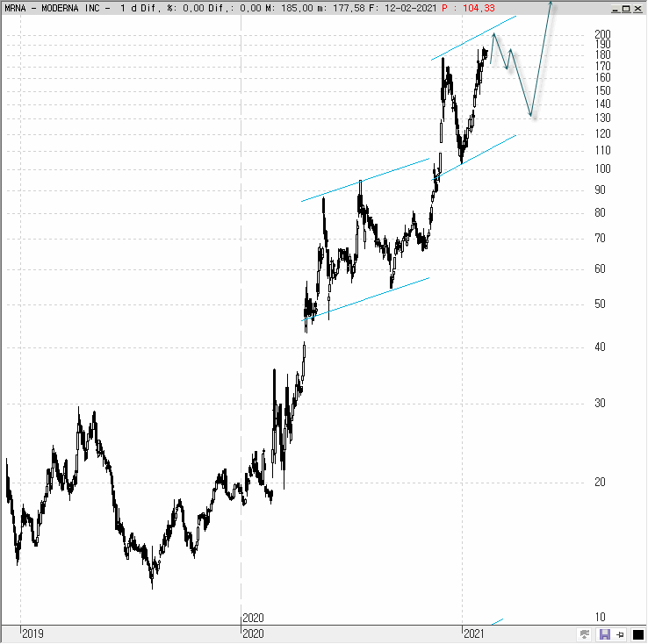Click the gray chart tools icon
648x644 pixels.
pyautogui.click(x=584, y=634)
